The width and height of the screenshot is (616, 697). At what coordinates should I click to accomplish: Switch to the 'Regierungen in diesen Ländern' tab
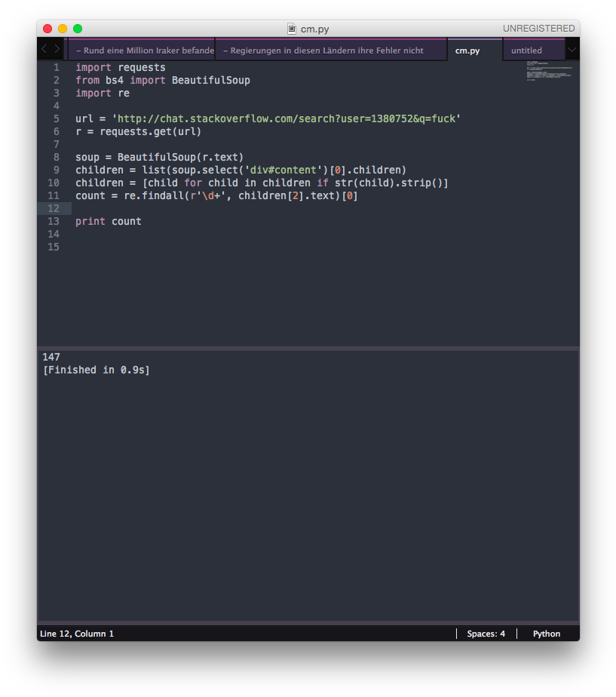pyautogui.click(x=326, y=51)
